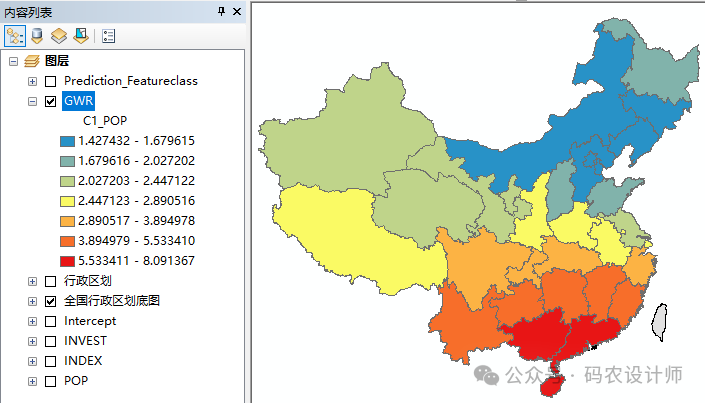This screenshot has width=705, height=403.
Task: Select List By Visibility icon
Action: point(59,36)
